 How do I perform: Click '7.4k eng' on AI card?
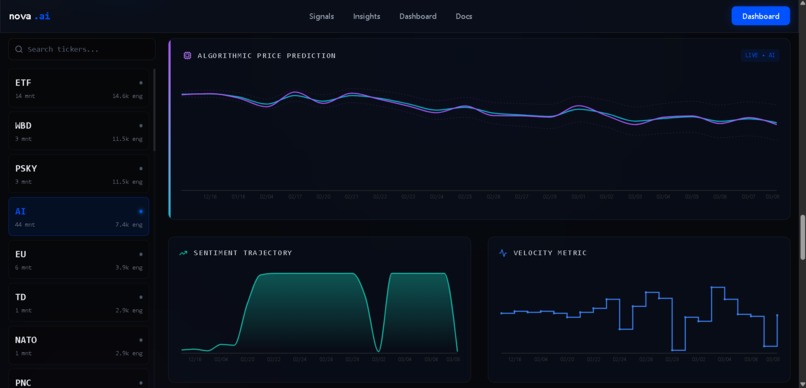pyautogui.click(x=129, y=225)
